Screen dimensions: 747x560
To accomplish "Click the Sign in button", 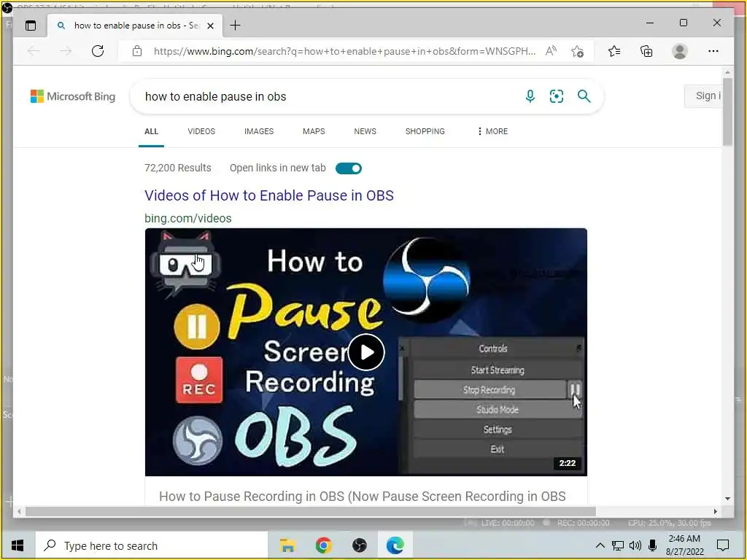I will coord(703,96).
